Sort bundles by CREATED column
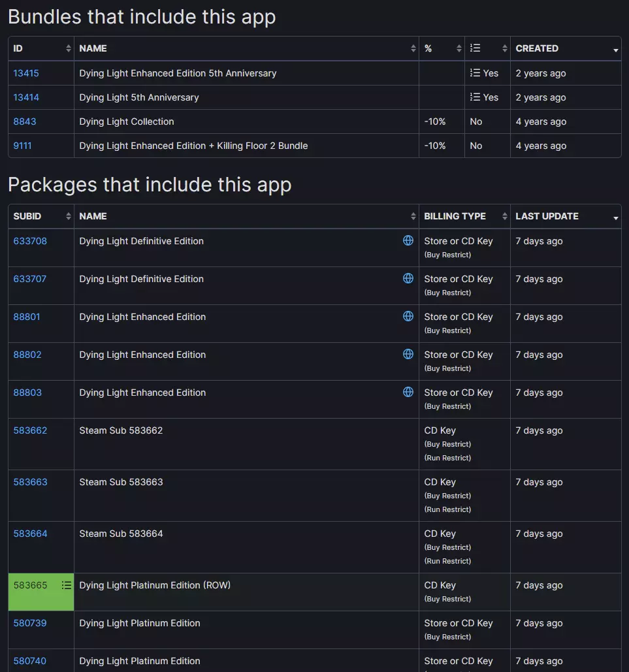629x672 pixels. tap(566, 48)
